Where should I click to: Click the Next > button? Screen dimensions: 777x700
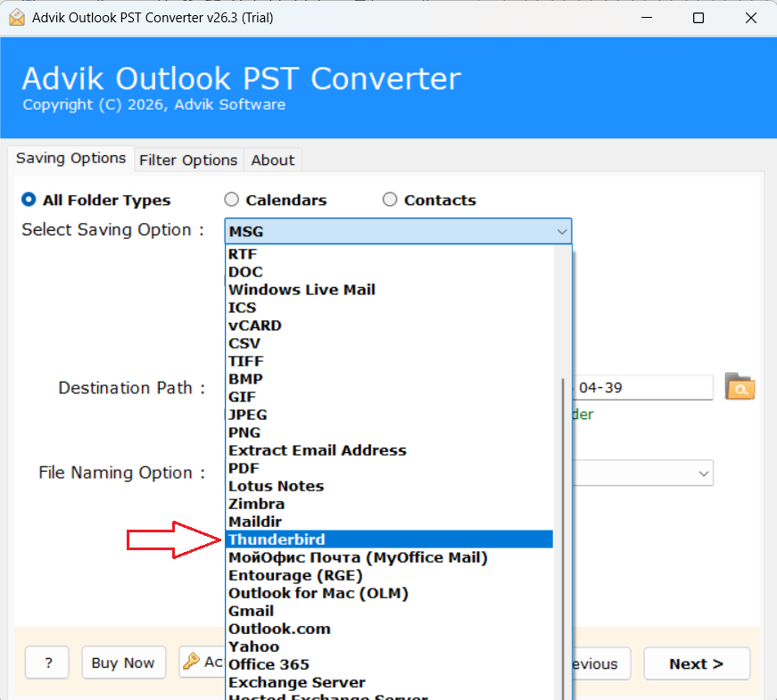pyautogui.click(x=696, y=663)
